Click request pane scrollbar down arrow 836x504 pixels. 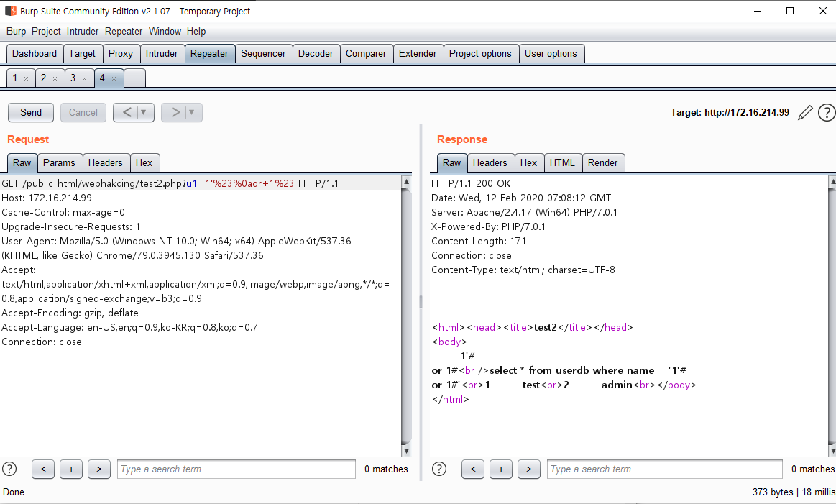coord(406,451)
